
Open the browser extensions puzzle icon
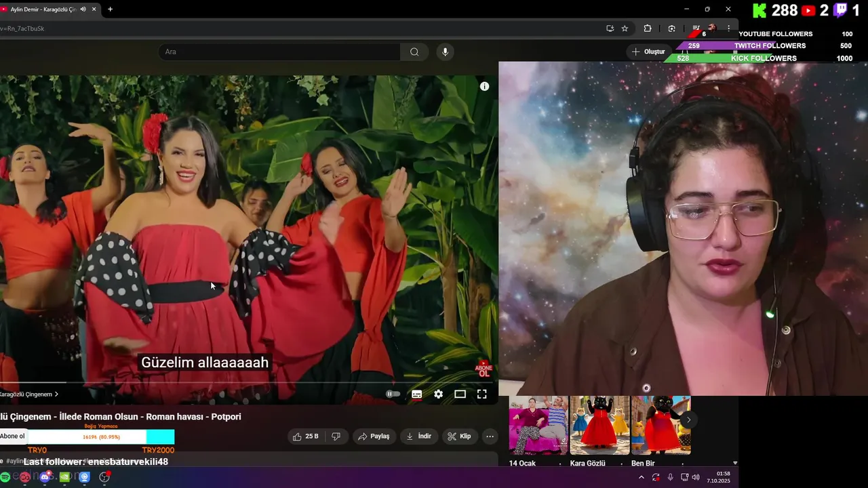coord(647,28)
